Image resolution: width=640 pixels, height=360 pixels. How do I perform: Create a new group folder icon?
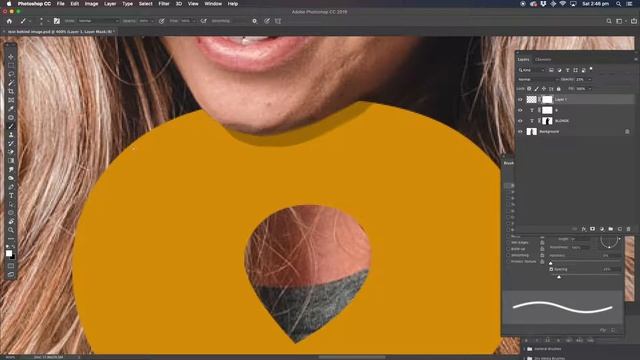[611, 229]
